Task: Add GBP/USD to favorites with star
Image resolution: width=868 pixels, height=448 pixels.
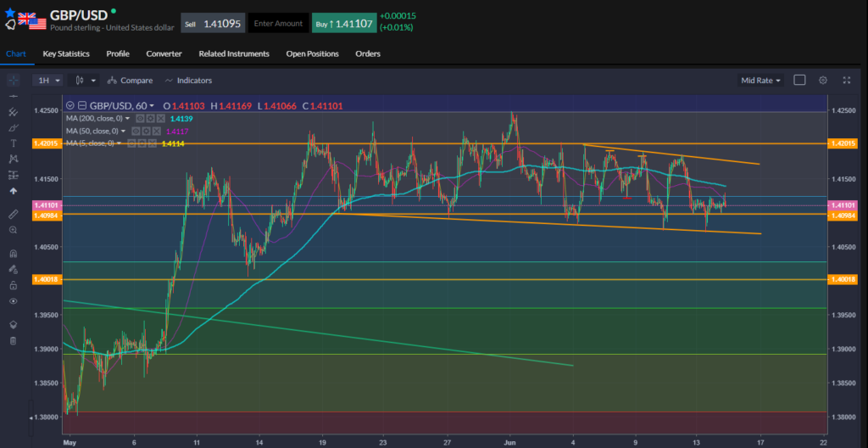Action: [10, 12]
